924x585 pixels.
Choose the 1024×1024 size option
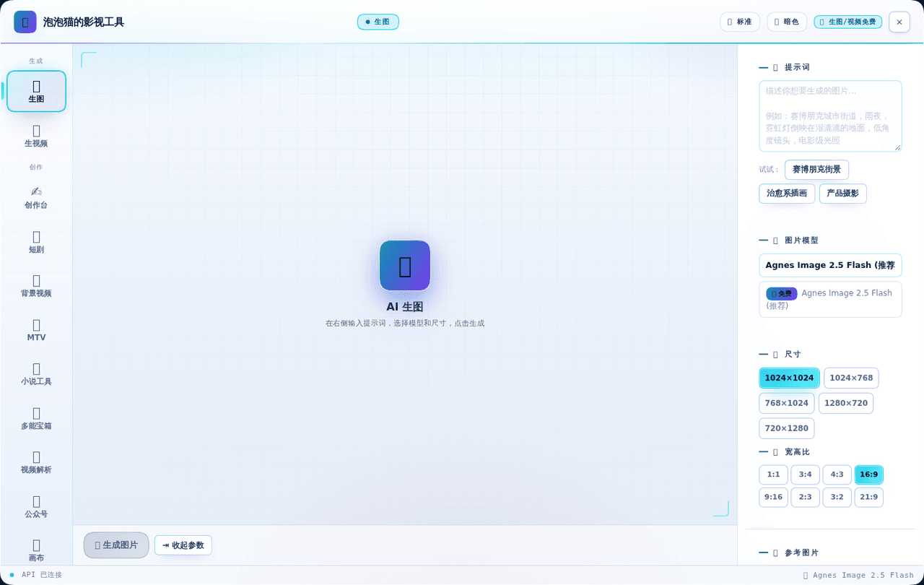point(789,378)
